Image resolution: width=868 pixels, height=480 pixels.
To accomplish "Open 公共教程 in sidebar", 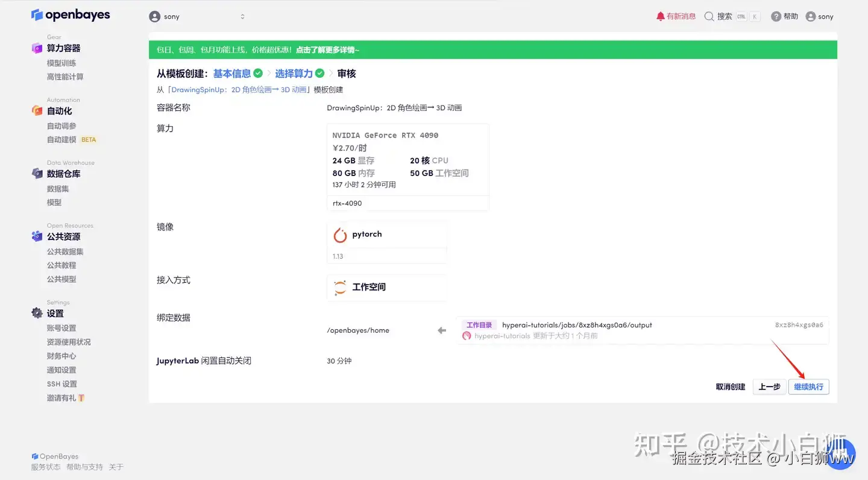I will [61, 265].
